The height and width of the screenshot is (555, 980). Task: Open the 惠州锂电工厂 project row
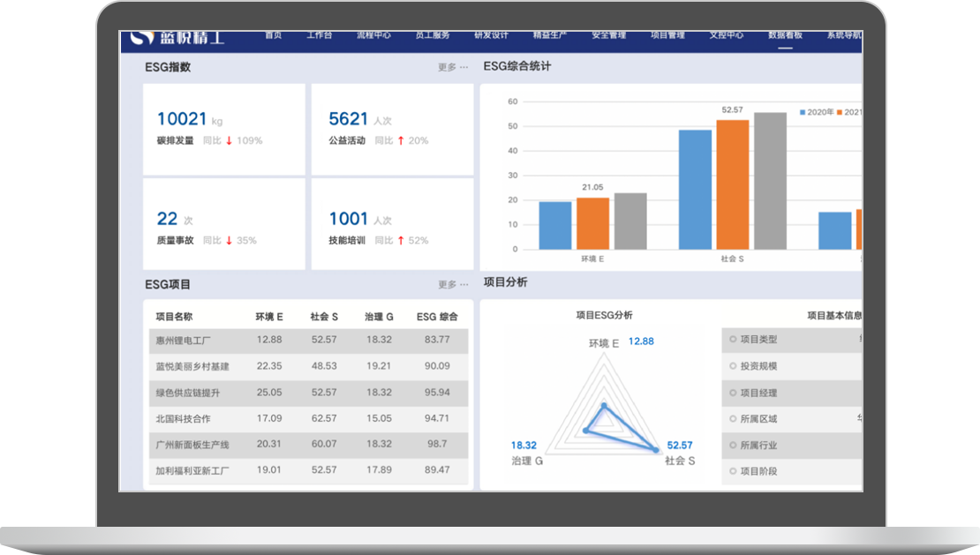[x=180, y=340]
